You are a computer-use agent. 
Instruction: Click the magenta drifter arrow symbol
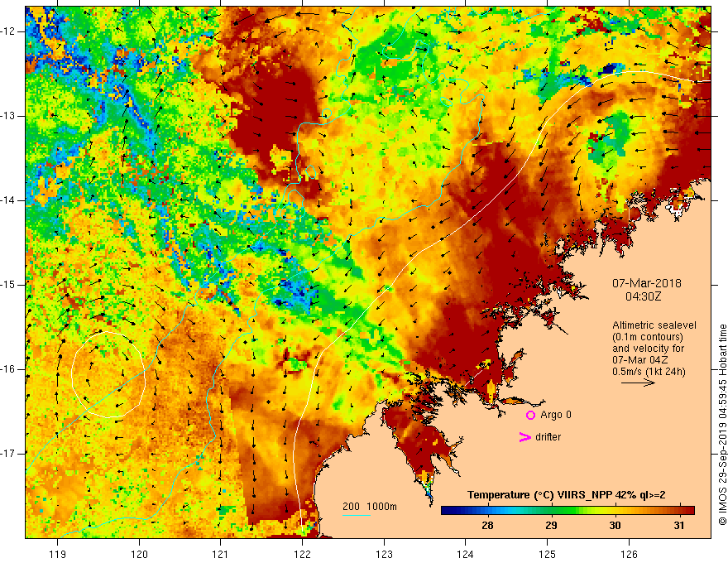(524, 437)
